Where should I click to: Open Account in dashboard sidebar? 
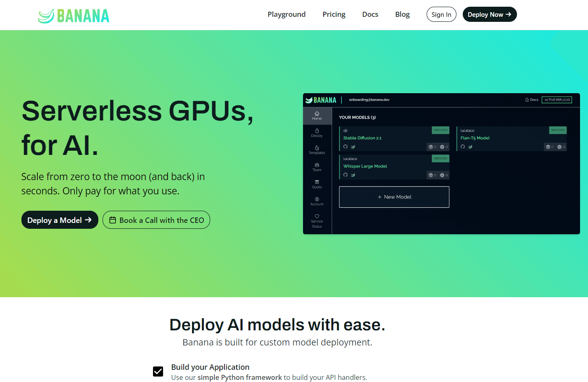[x=317, y=201]
